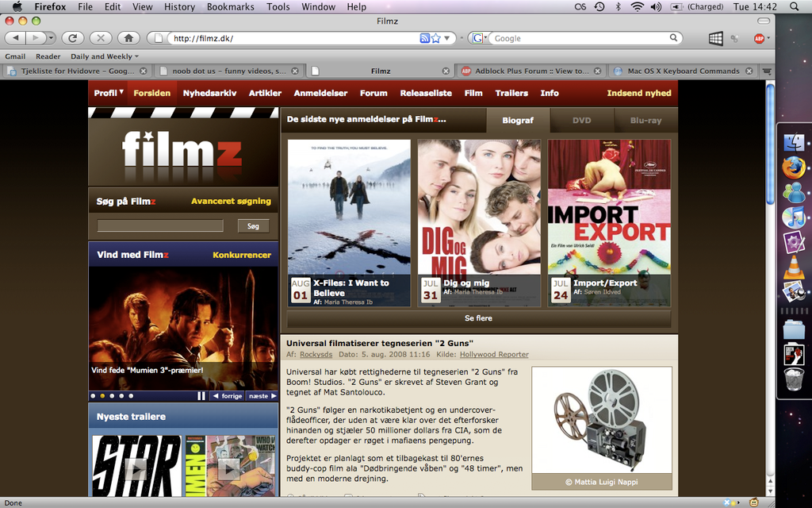The width and height of the screenshot is (812, 508).
Task: Click the Time Machine menu bar icon
Action: click(x=599, y=6)
